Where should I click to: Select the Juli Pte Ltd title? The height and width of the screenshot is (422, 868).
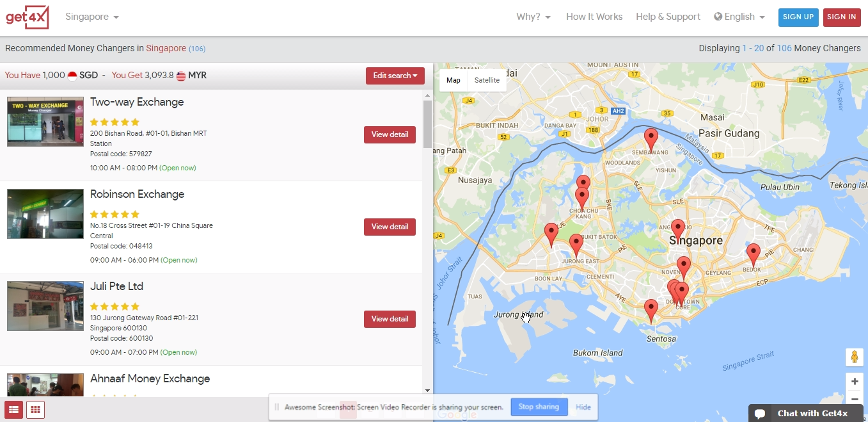(x=116, y=287)
